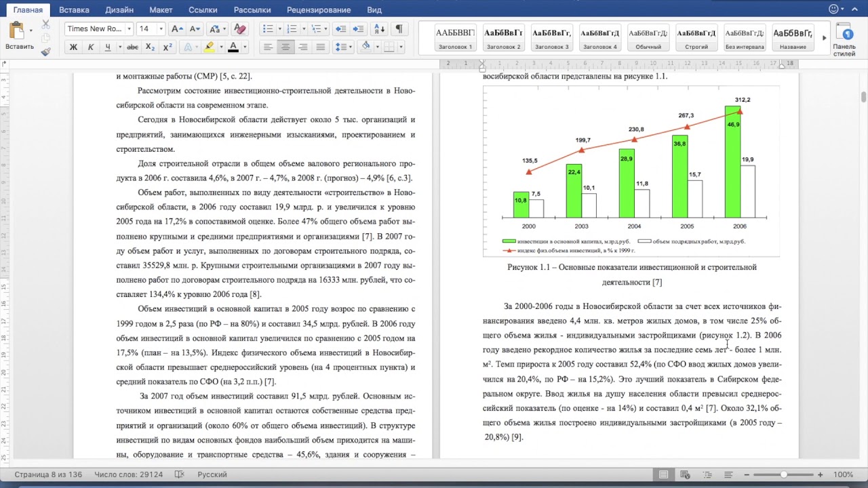Apply Заголовок 2 style
Image resolution: width=868 pixels, height=488 pixels.
(x=503, y=37)
